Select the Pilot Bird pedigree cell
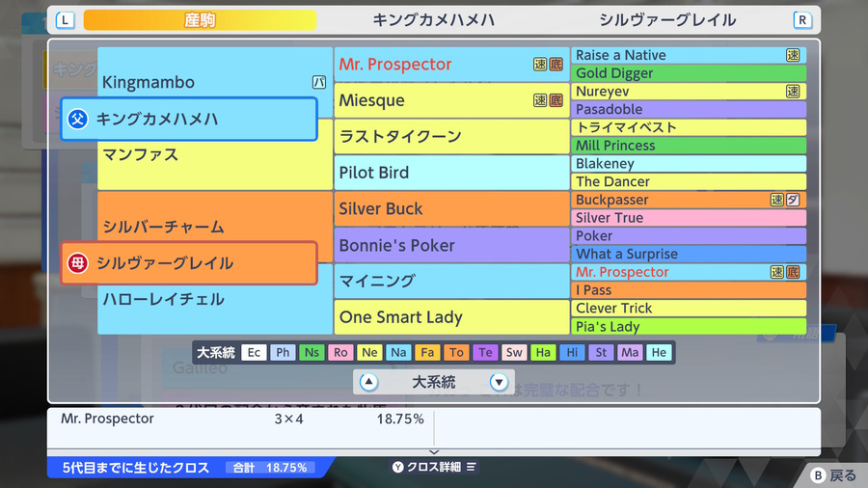 pos(451,173)
